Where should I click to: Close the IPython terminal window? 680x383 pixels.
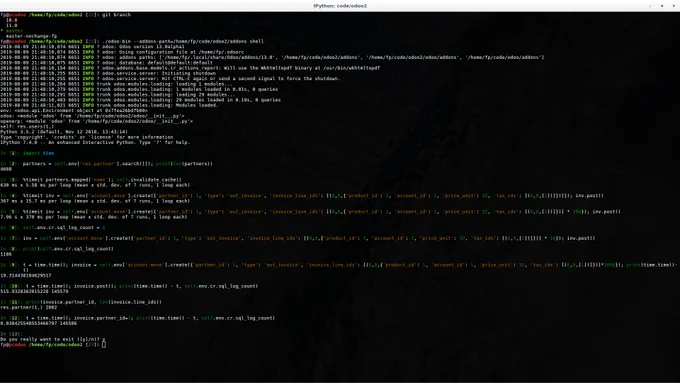point(673,6)
